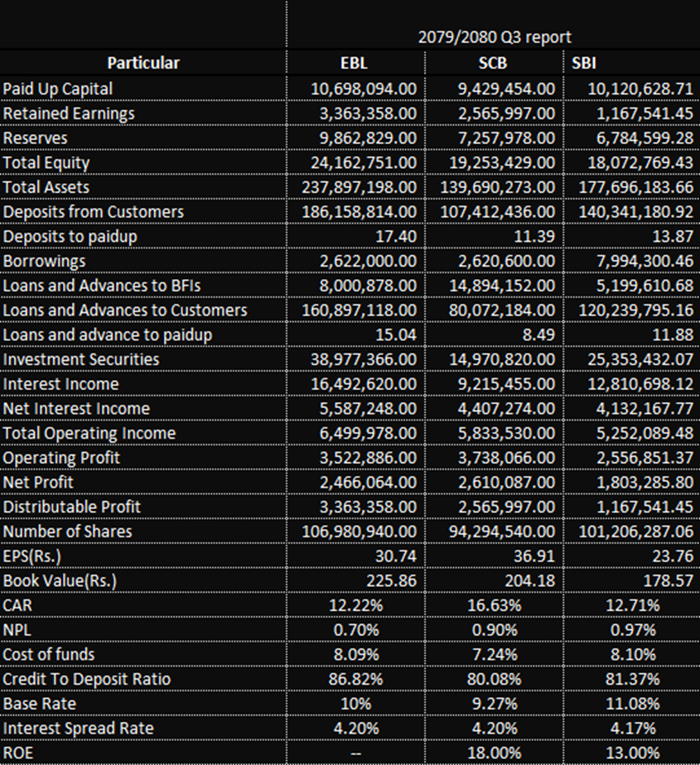Click the Particular header cell
This screenshot has height=765, width=700.
tap(143, 63)
